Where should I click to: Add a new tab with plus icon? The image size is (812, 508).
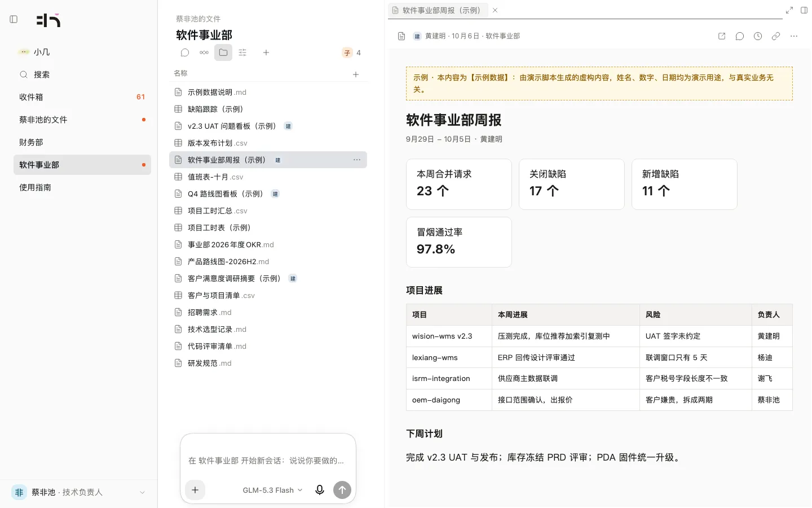[266, 52]
